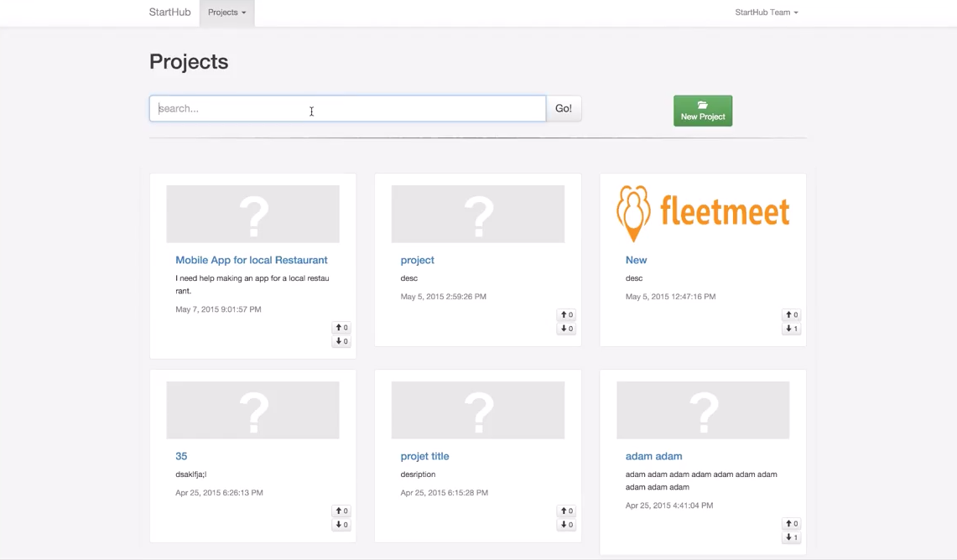This screenshot has height=560, width=957.
Task: Upvote the project titled 35
Action: (341, 511)
